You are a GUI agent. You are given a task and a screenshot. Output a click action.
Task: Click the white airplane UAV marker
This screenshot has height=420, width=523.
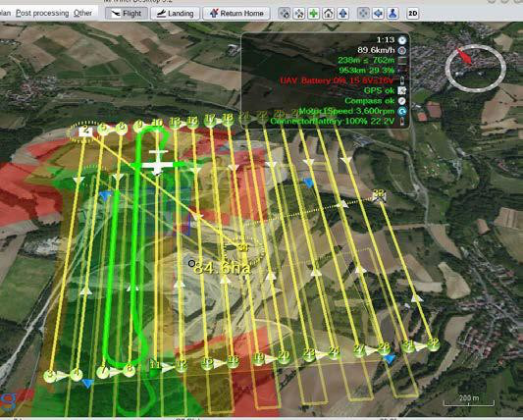[x=157, y=163]
